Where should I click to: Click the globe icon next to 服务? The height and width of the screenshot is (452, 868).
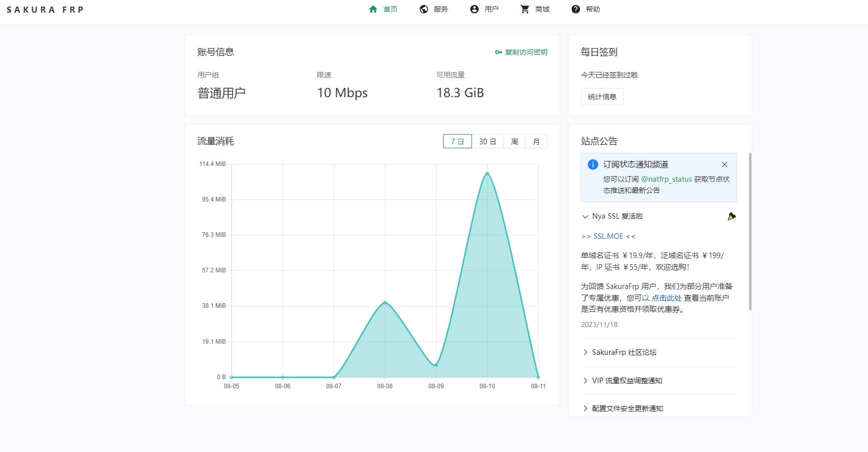tap(424, 9)
